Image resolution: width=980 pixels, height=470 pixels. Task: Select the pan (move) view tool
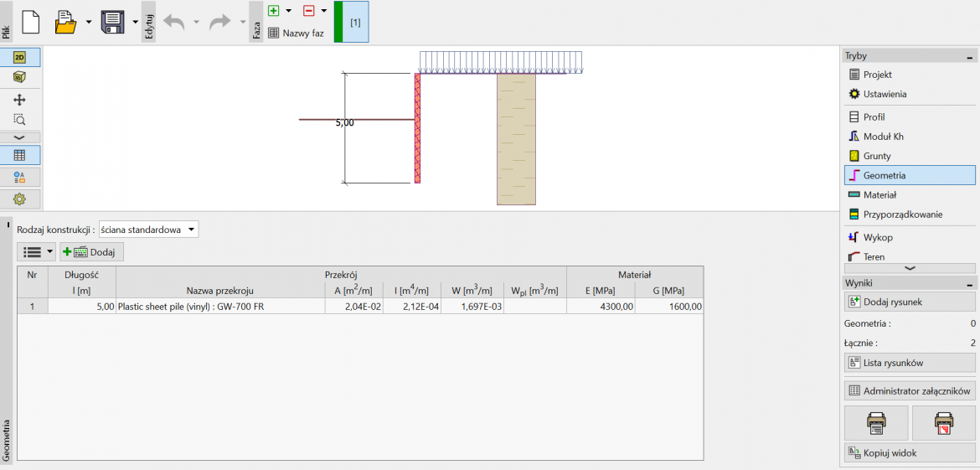[20, 100]
